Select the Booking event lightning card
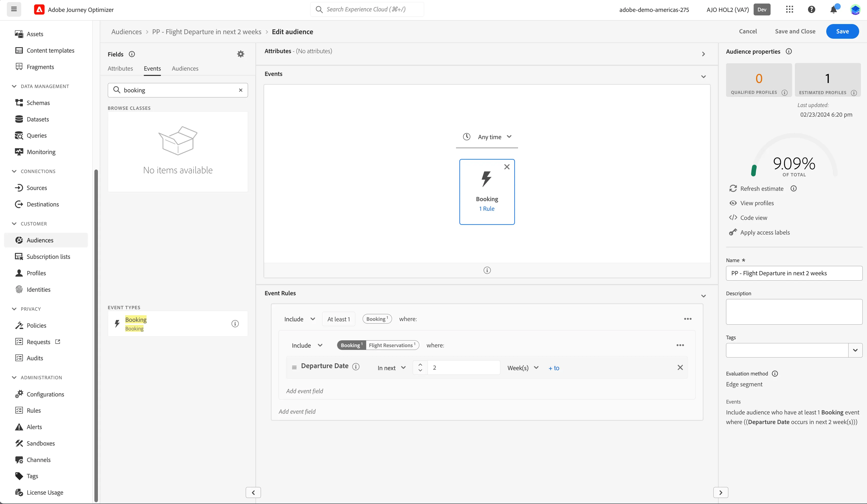The image size is (867, 504). [487, 192]
